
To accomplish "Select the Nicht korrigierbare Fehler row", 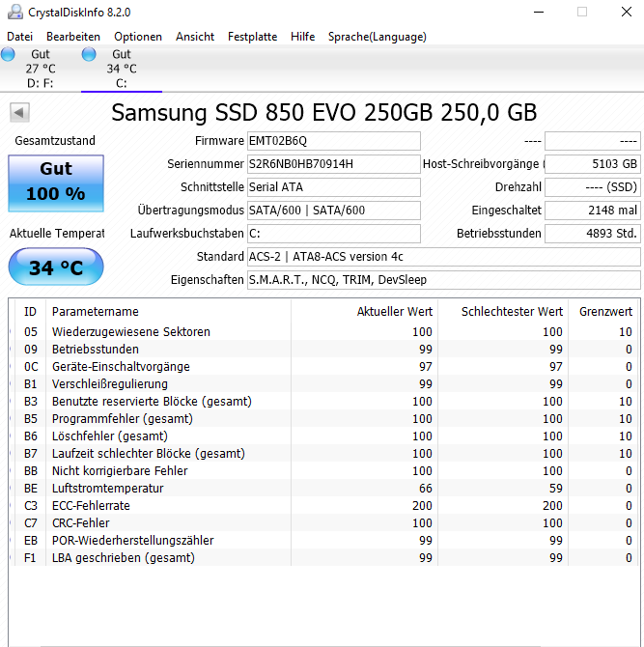I will [x=324, y=470].
